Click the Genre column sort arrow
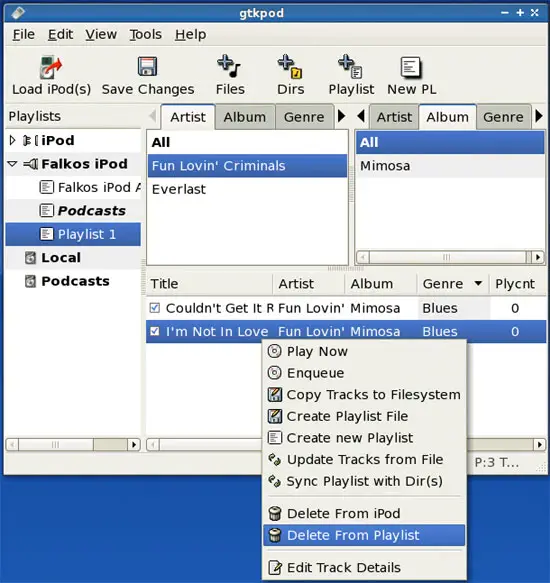Viewport: 550px width, 583px height. pos(478,284)
